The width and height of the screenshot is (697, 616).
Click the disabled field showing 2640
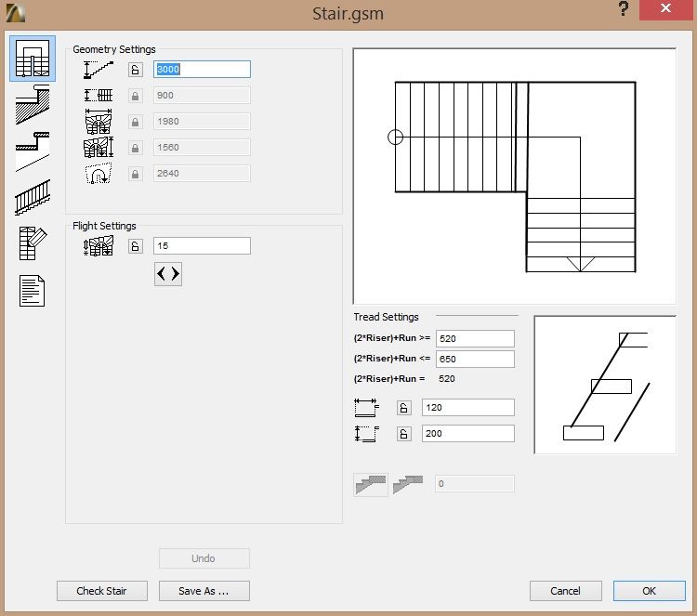tap(202, 174)
